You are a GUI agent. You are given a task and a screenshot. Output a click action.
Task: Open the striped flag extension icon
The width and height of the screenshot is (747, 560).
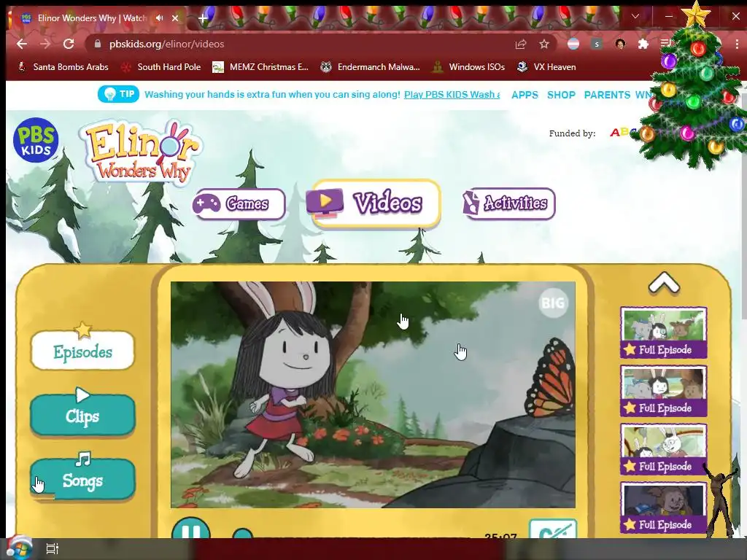[x=573, y=44]
